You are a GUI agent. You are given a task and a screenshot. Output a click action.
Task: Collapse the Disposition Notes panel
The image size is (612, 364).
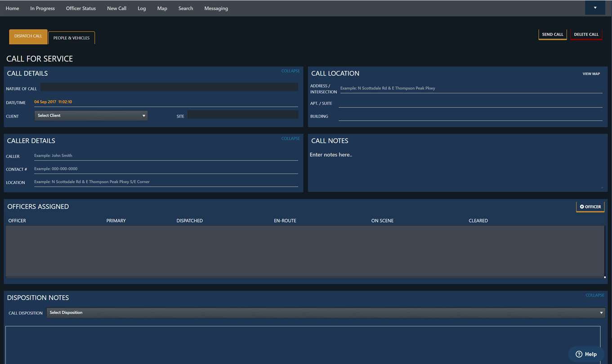point(594,295)
